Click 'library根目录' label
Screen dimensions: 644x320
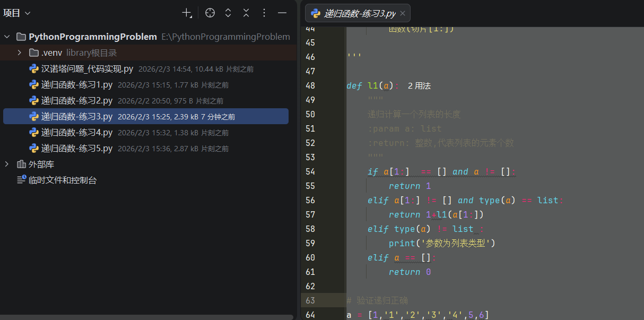click(x=91, y=53)
